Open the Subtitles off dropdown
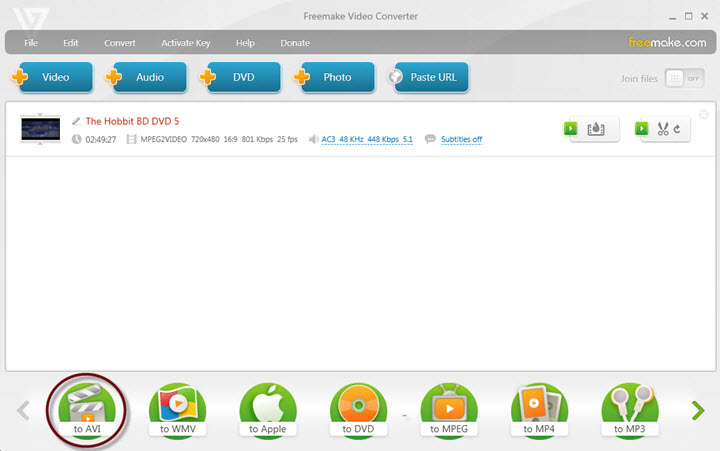Image resolution: width=720 pixels, height=451 pixels. click(x=461, y=139)
